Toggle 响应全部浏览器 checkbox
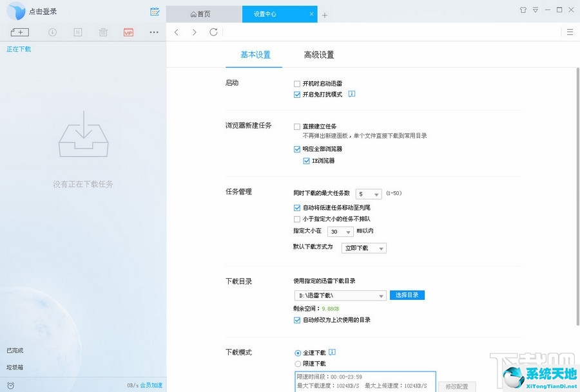580x392 pixels. [297, 149]
